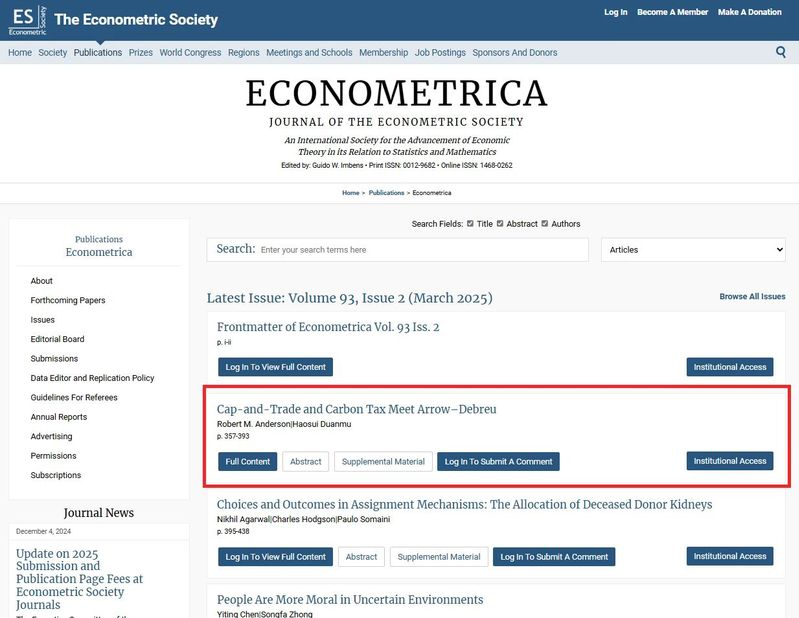Toggle the Authors search field checkbox
Image resolution: width=799 pixels, height=618 pixels.
pyautogui.click(x=545, y=224)
